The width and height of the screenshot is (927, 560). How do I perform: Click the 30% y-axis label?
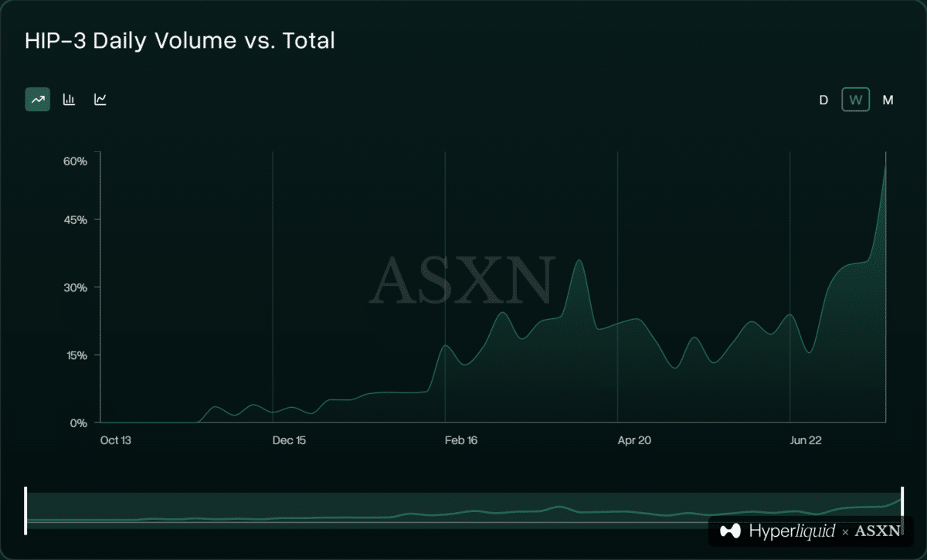point(74,287)
